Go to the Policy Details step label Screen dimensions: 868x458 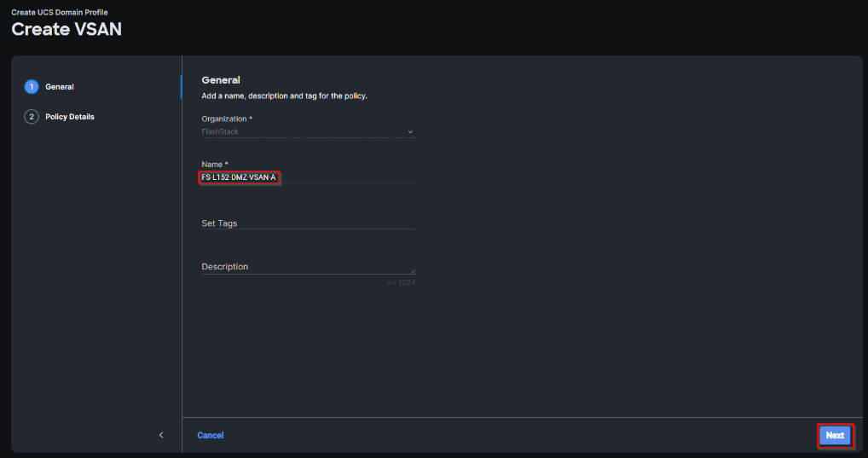(70, 117)
